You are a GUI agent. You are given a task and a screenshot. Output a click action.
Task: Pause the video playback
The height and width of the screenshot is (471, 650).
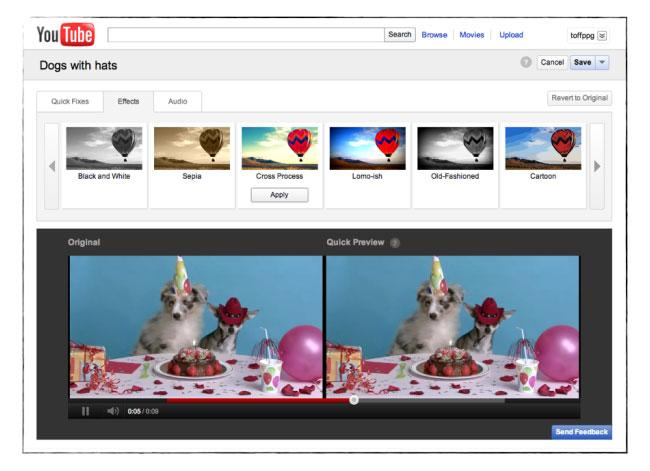tap(85, 411)
